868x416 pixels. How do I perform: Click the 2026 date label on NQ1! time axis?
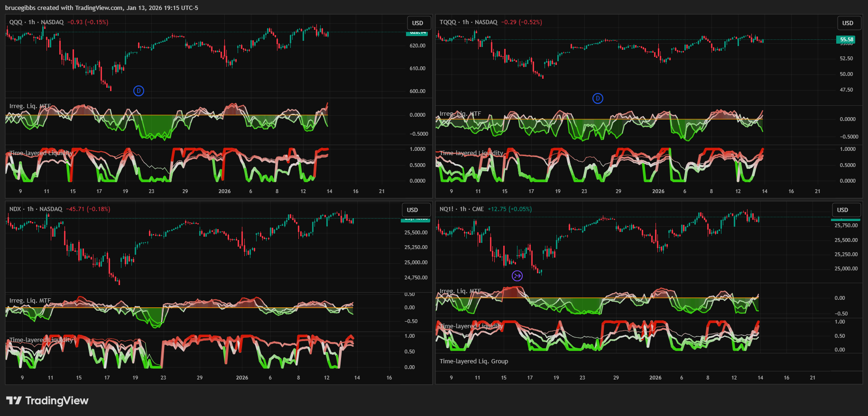click(655, 378)
